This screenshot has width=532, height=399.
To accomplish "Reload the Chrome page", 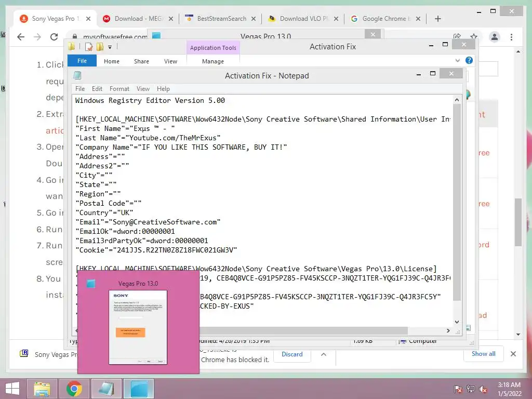I will coord(54,37).
